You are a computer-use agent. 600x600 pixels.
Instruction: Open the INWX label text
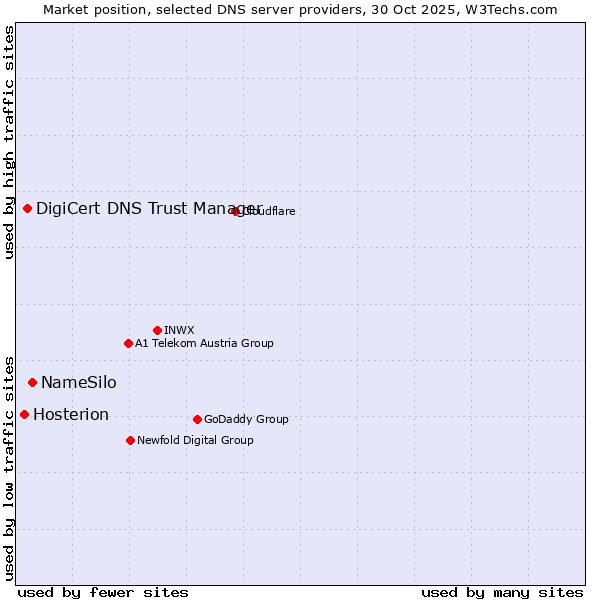coord(179,330)
